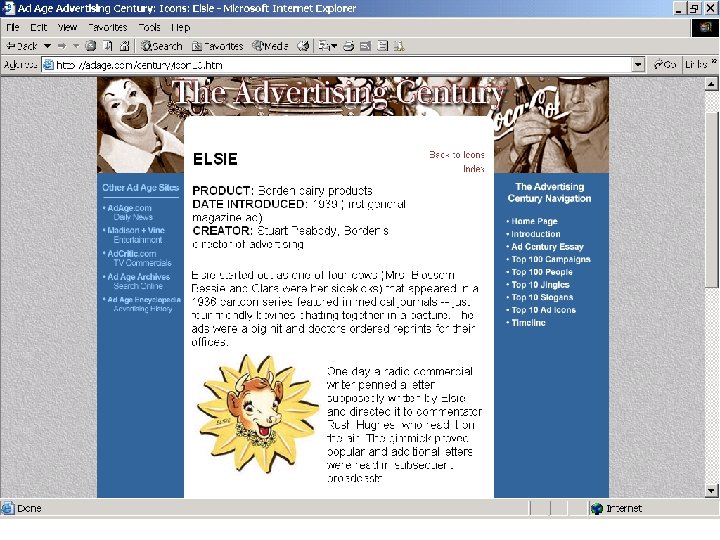Click the Mail icon in the toolbar
720x540 pixels.
pyautogui.click(x=328, y=45)
